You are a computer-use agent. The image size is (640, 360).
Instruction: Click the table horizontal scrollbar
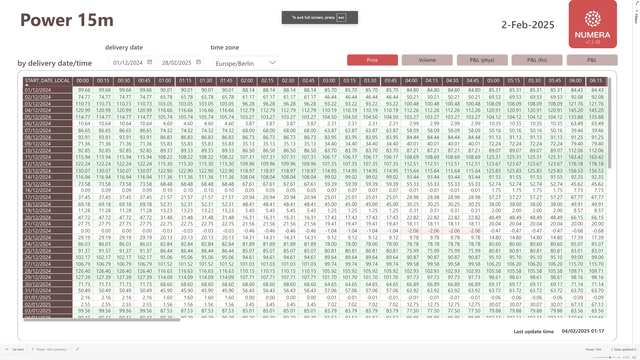(x=102, y=320)
